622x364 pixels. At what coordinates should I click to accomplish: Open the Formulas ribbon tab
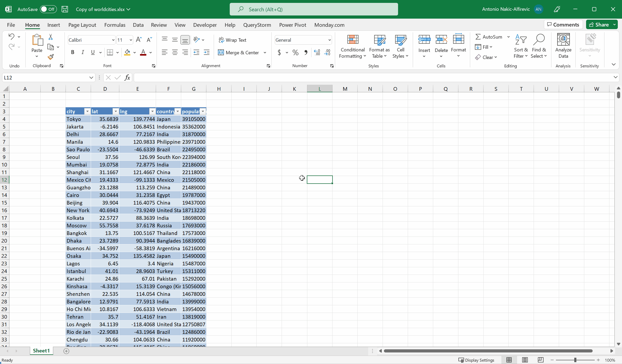(x=115, y=25)
